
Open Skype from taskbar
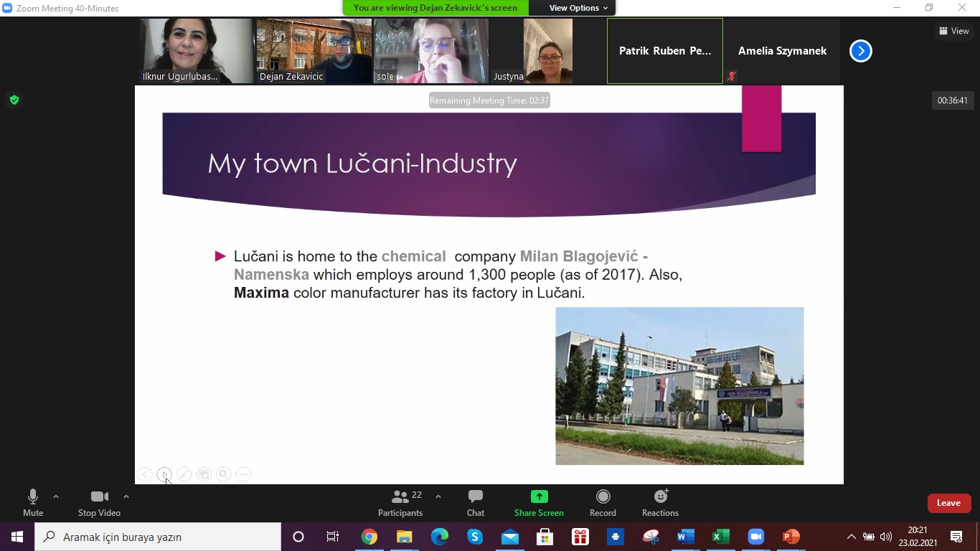474,537
